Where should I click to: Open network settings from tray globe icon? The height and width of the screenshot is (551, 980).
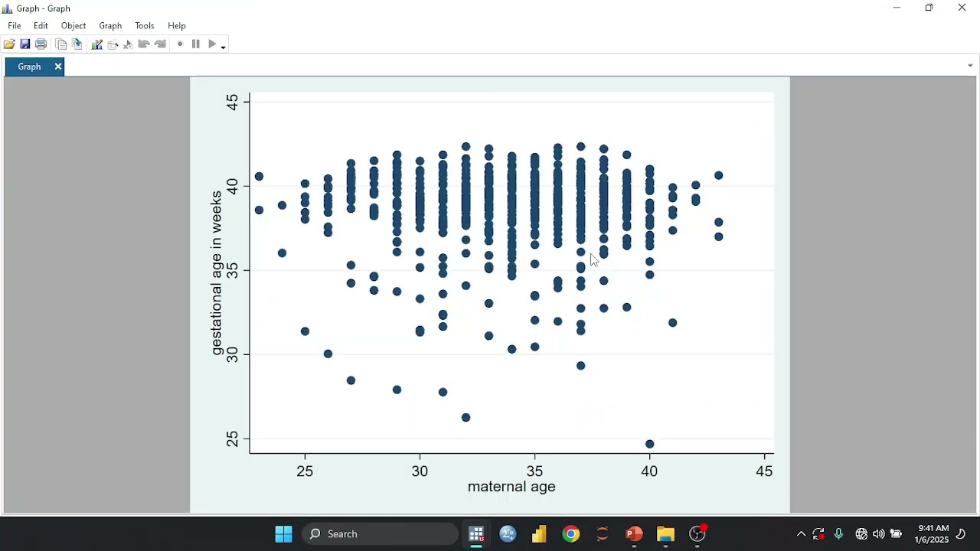pos(861,534)
